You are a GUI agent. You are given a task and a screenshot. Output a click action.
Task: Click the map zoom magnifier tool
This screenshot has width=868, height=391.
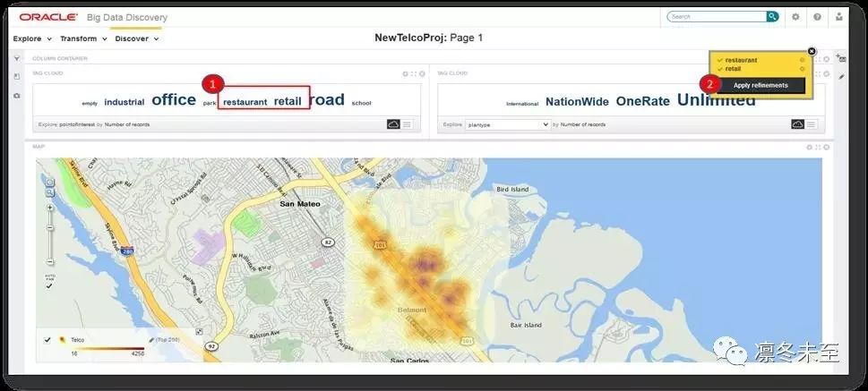(50, 192)
